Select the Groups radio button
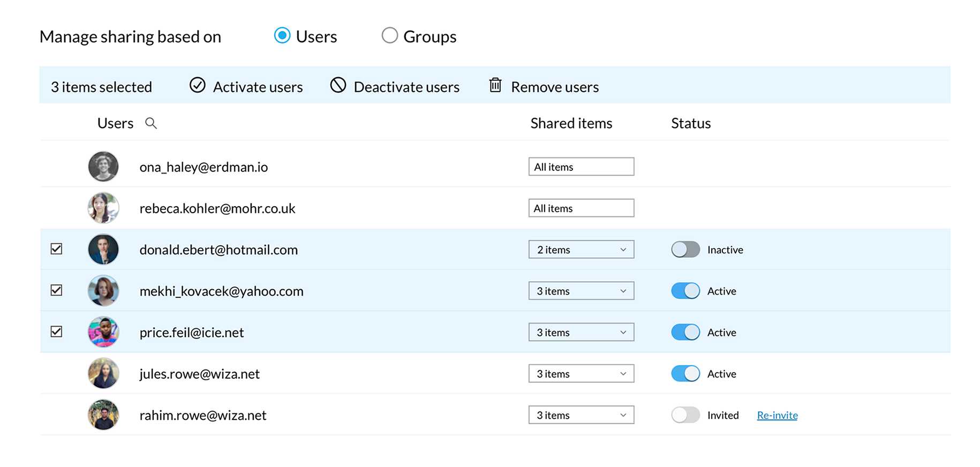 (x=389, y=36)
